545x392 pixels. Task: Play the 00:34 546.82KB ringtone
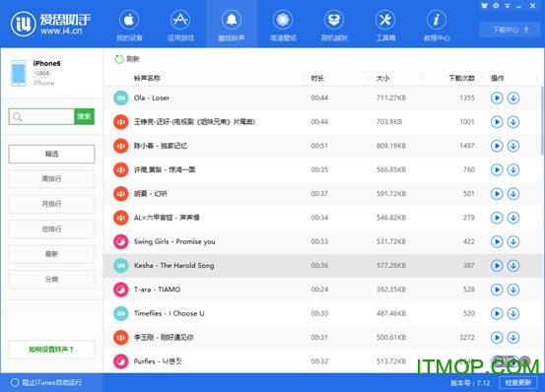[x=497, y=218]
